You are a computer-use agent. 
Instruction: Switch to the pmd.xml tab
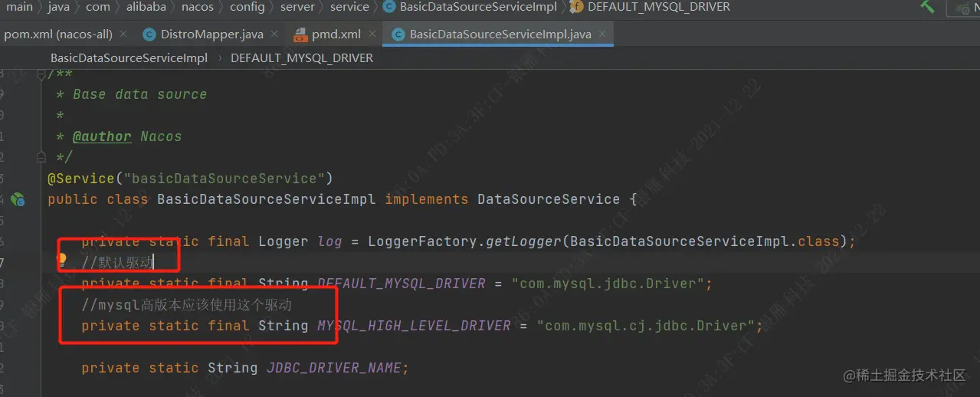click(336, 34)
